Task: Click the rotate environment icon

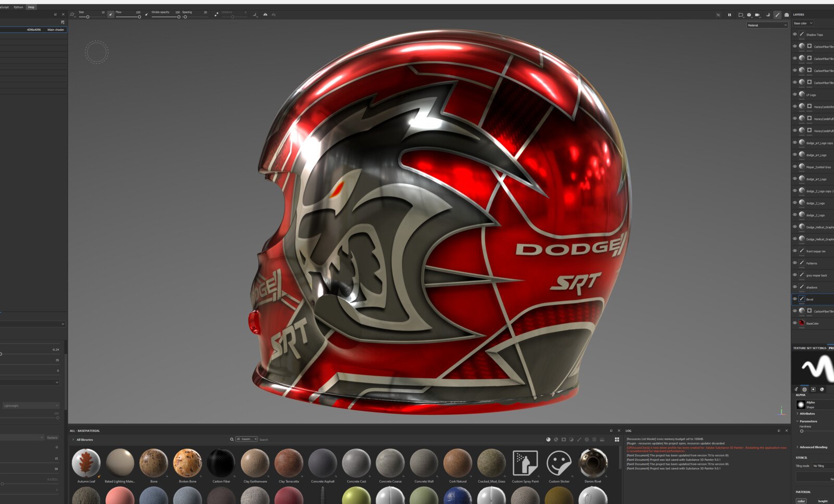Action: click(x=768, y=15)
